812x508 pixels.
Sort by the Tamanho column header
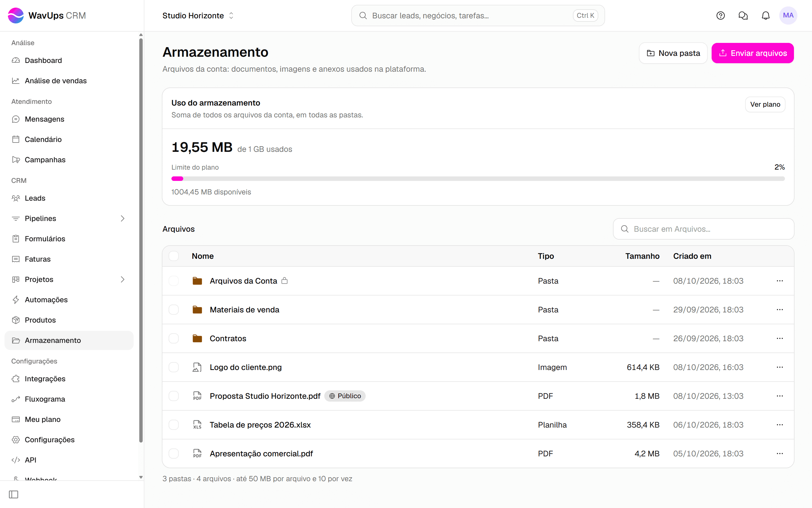click(642, 256)
